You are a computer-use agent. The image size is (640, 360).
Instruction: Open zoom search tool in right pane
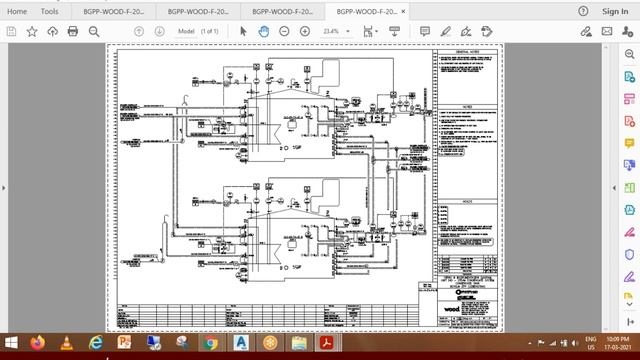629,54
